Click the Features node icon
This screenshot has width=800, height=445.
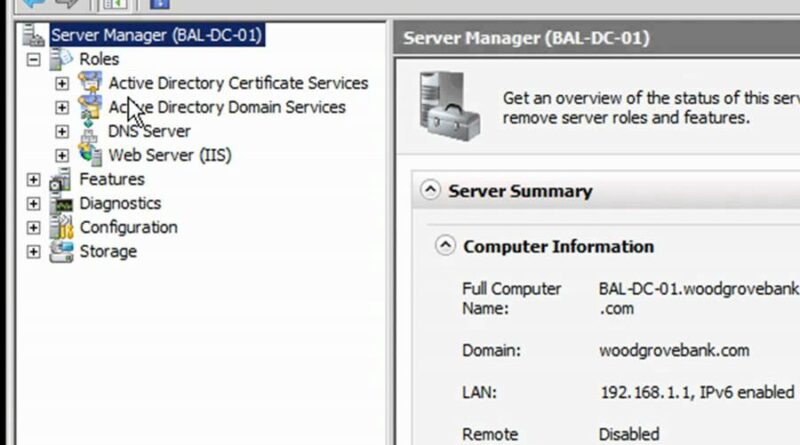61,179
